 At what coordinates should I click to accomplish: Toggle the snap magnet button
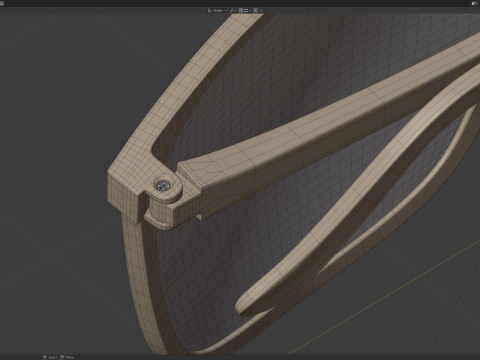coord(241,11)
